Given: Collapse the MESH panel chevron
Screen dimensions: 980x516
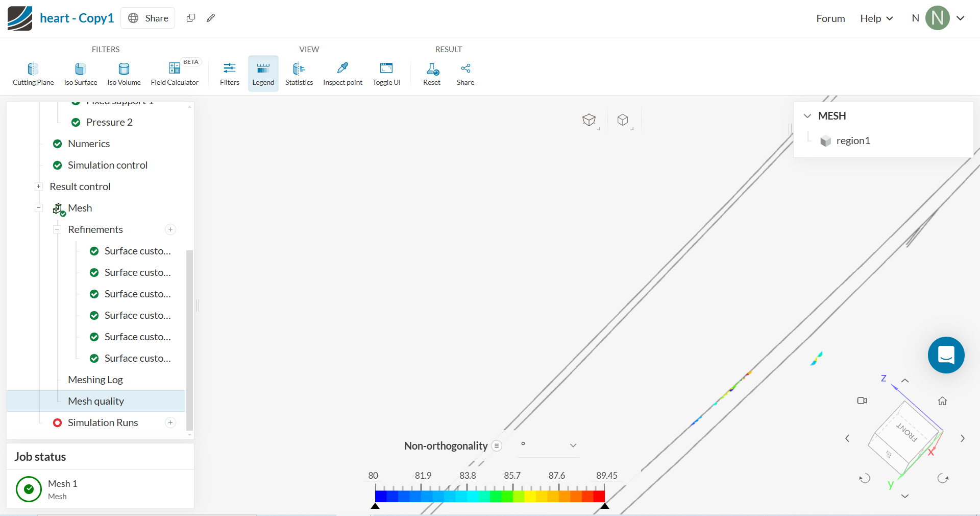Looking at the screenshot, I should [x=807, y=116].
